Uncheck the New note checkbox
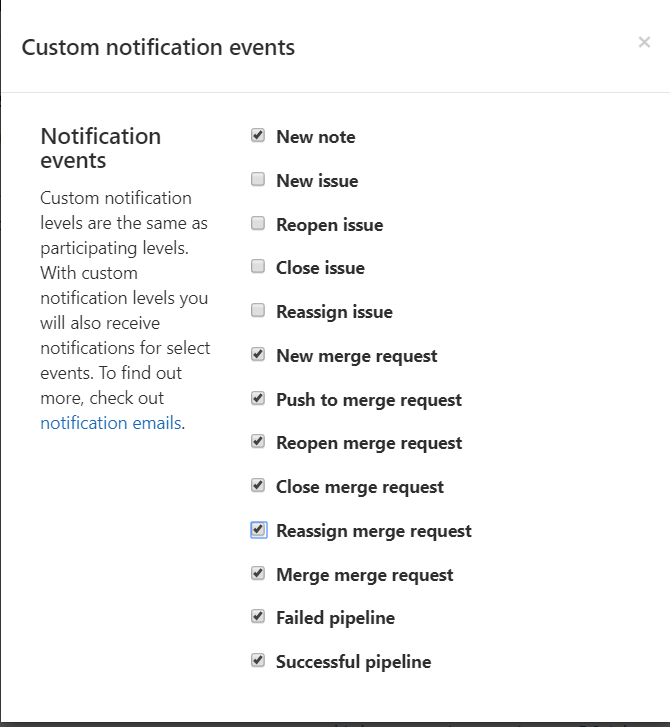670x727 pixels. (258, 136)
